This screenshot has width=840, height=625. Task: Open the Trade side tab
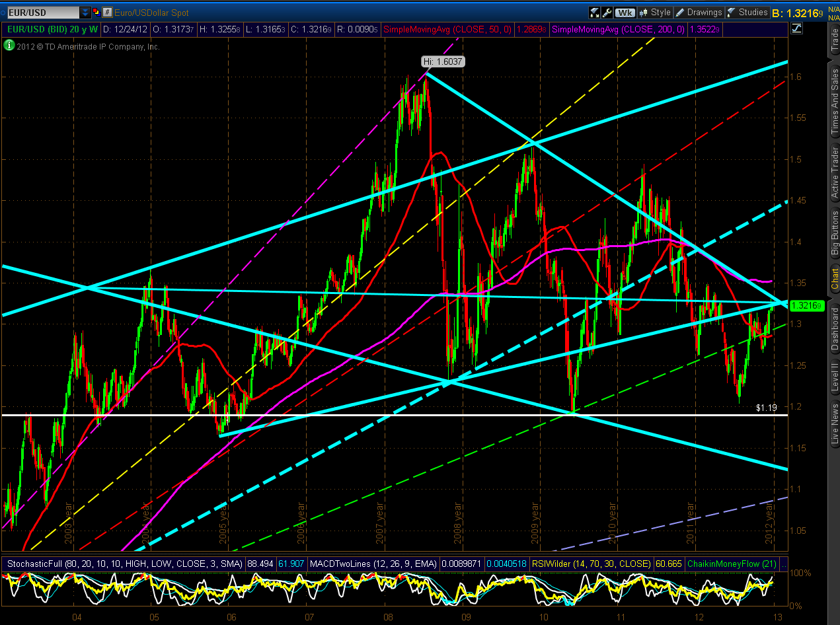834,40
